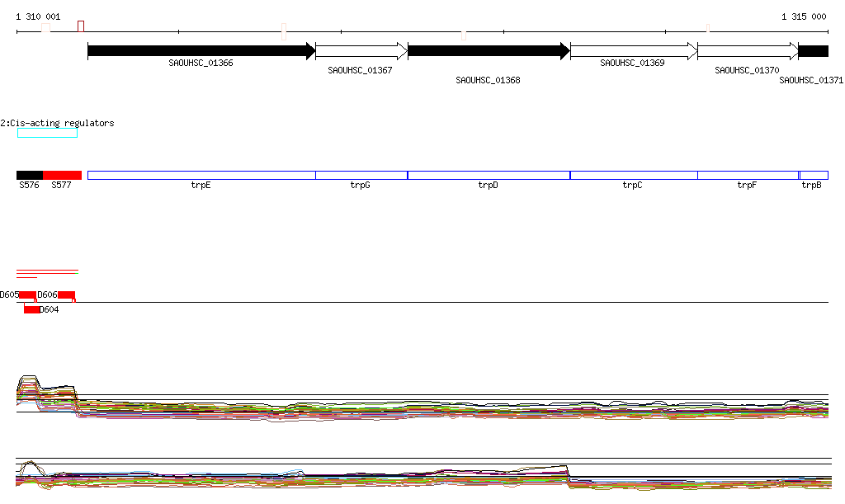Image resolution: width=845 pixels, height=504 pixels.
Task: Select the black S576 segment
Action: (30, 175)
